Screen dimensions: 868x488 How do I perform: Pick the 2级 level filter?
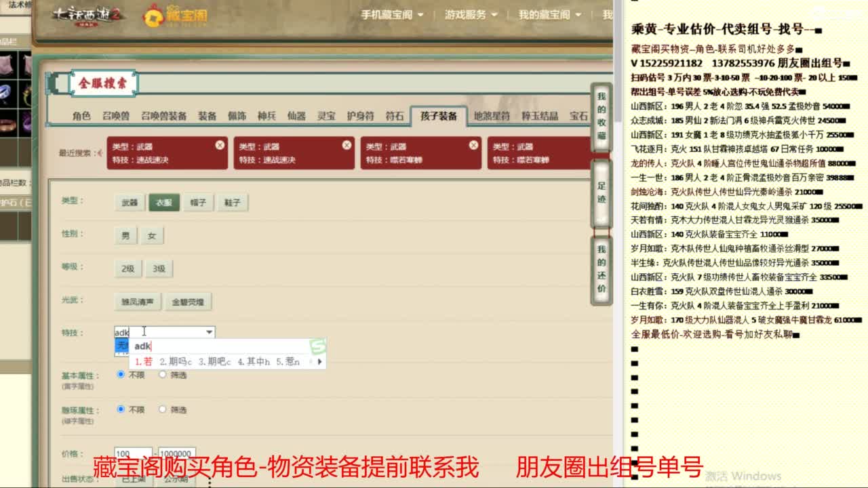(x=127, y=269)
